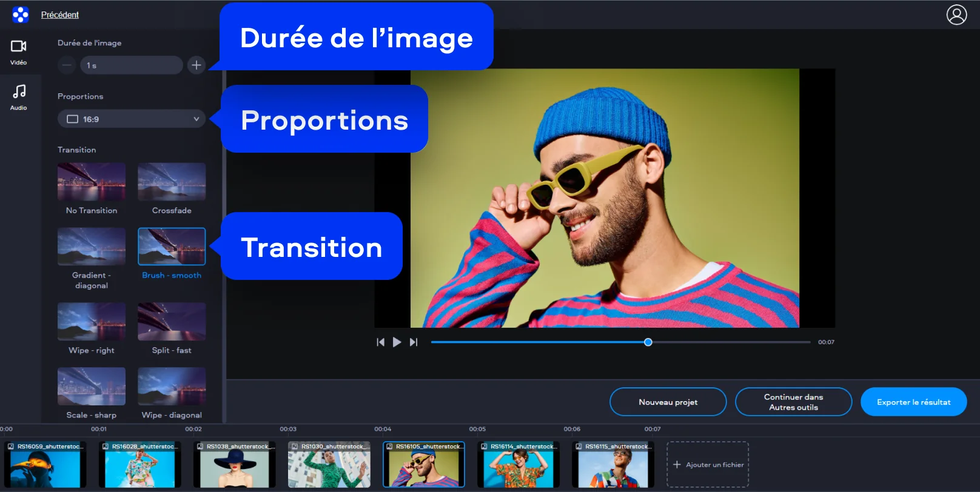
Task: Click the video preview image
Action: [x=605, y=198]
